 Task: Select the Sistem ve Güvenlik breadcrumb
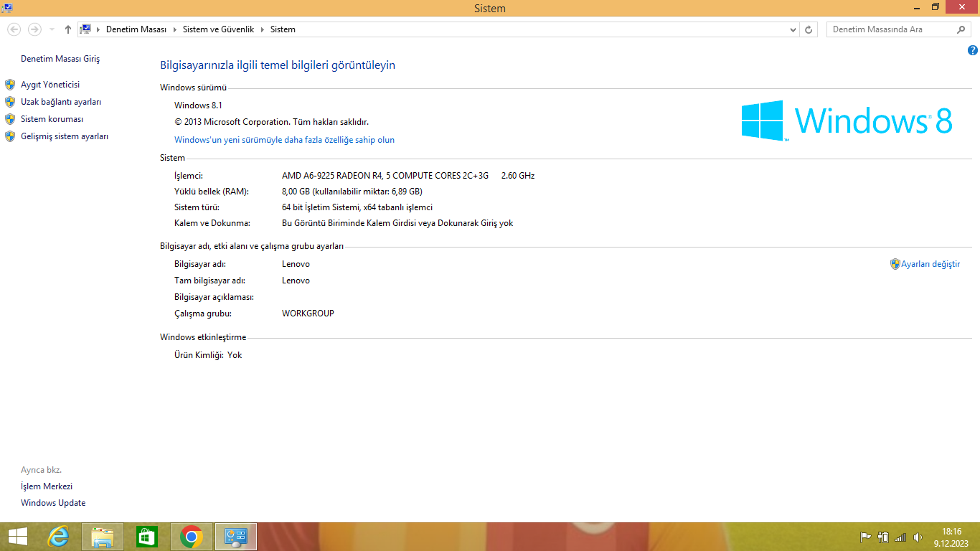(x=218, y=29)
